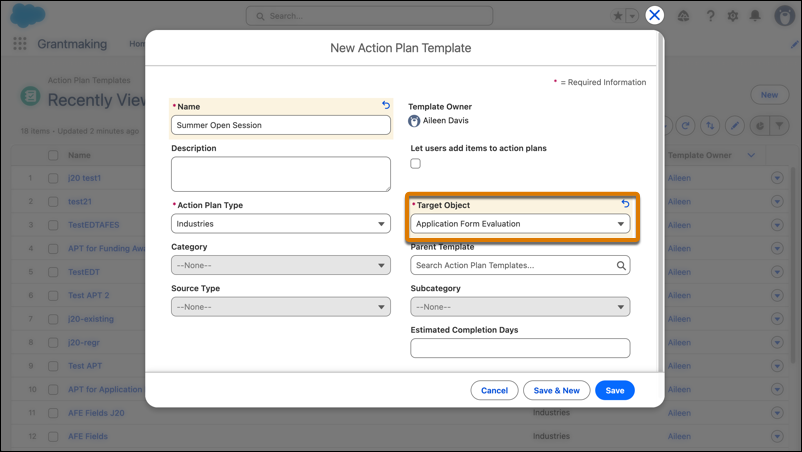This screenshot has height=452, width=802.
Task: Check the row checkbox for j20 test1
Action: click(53, 178)
